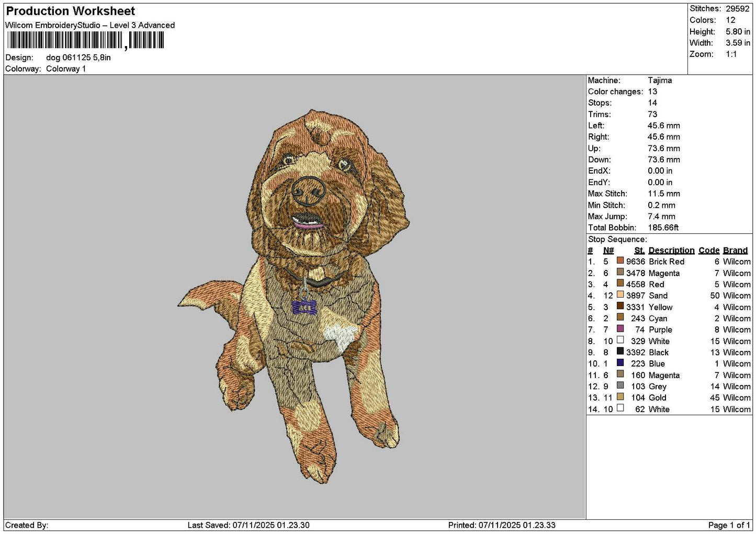The height and width of the screenshot is (534, 756).
Task: Click the 'Sand' description in row 4
Action: coord(658,296)
